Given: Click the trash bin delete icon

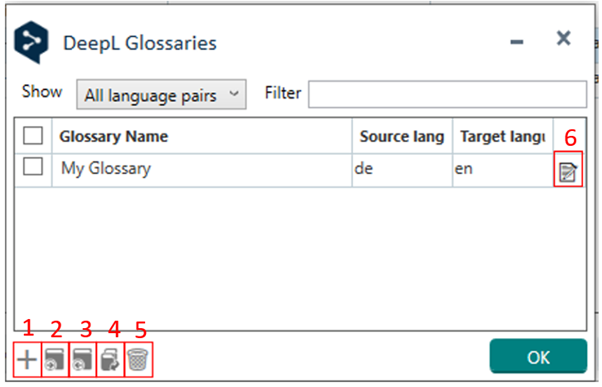Looking at the screenshot, I should coord(138,360).
